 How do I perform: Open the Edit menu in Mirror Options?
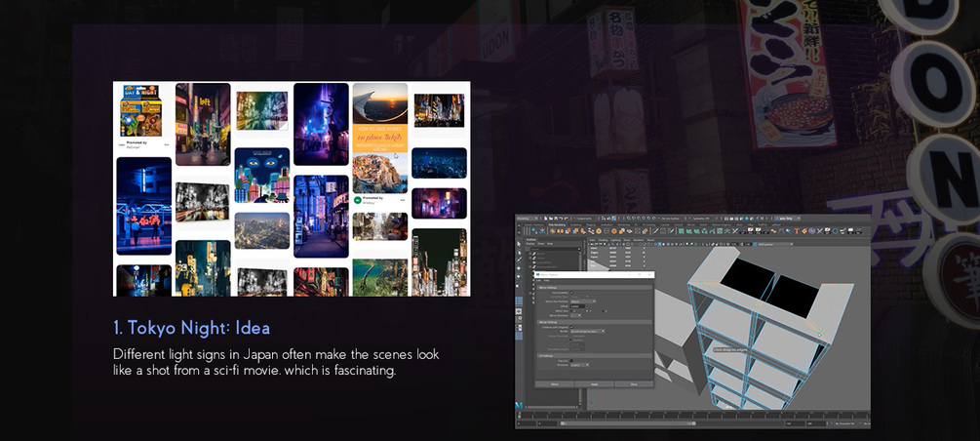coord(538,280)
